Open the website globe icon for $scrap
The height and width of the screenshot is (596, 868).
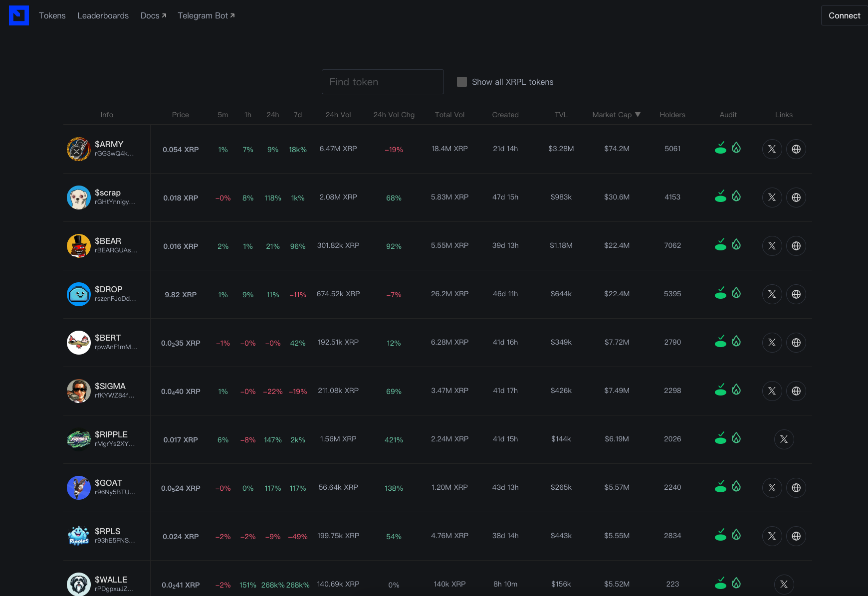coord(796,198)
